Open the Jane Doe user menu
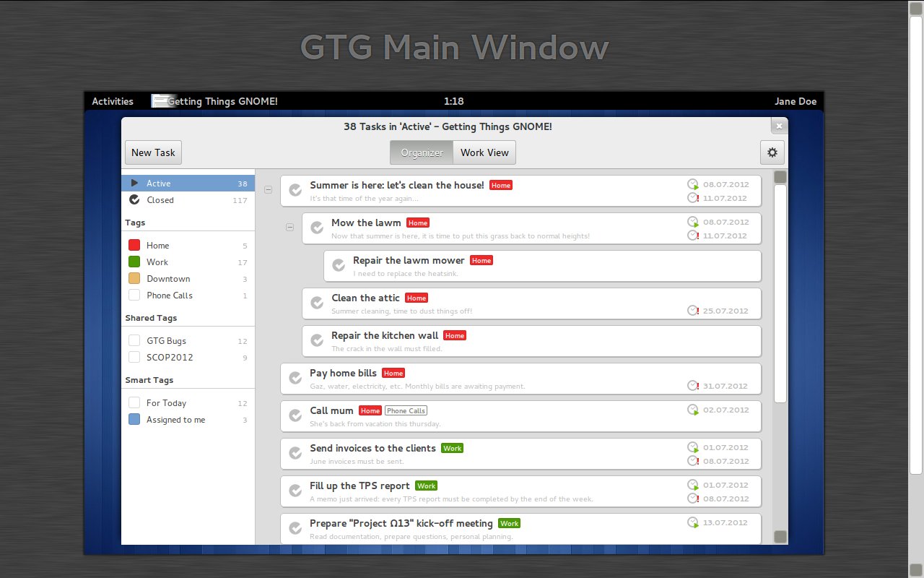Screen dimensions: 924x578 pyautogui.click(x=796, y=101)
